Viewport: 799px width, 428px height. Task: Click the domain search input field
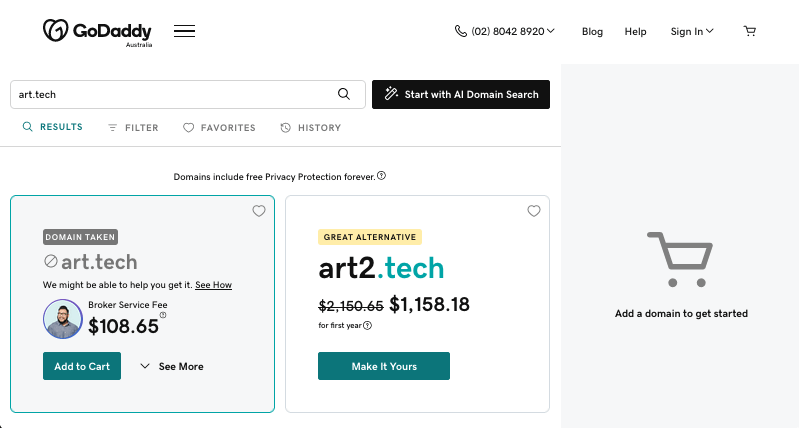point(170,94)
